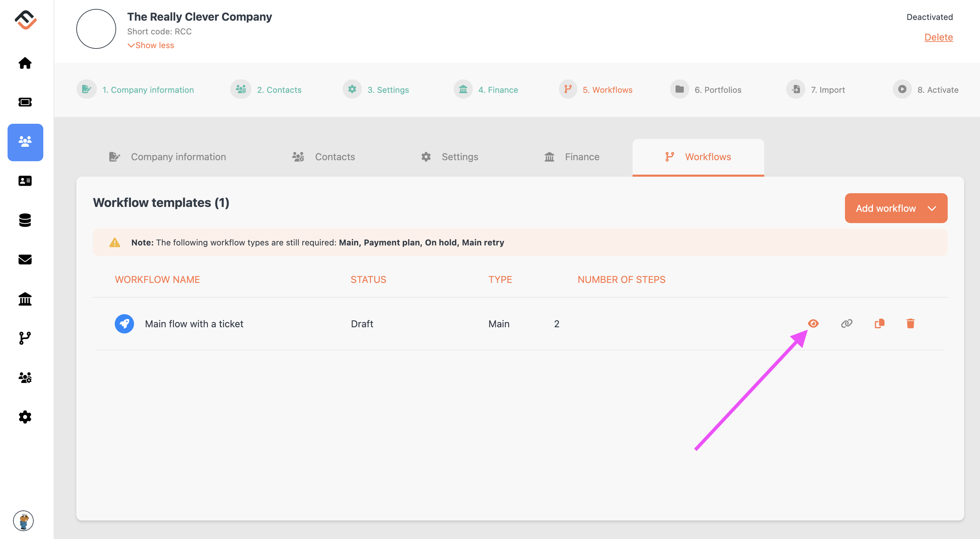Go to step 8. Activate
This screenshot has width=980, height=539.
(938, 90)
